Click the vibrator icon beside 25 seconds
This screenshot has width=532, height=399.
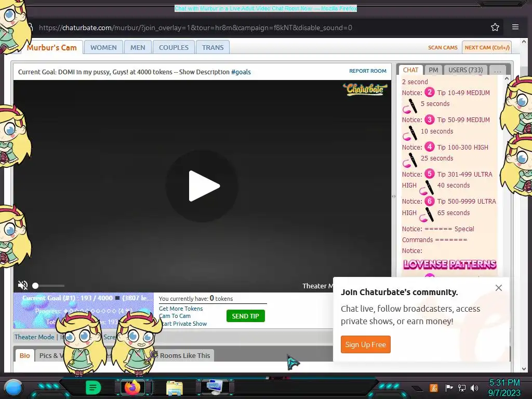[410, 160]
